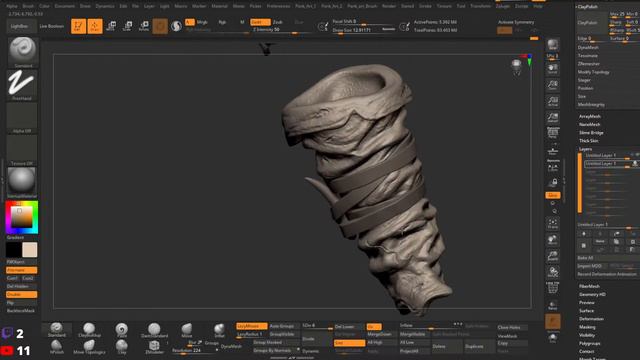Select the hPolish brush

click(57, 347)
